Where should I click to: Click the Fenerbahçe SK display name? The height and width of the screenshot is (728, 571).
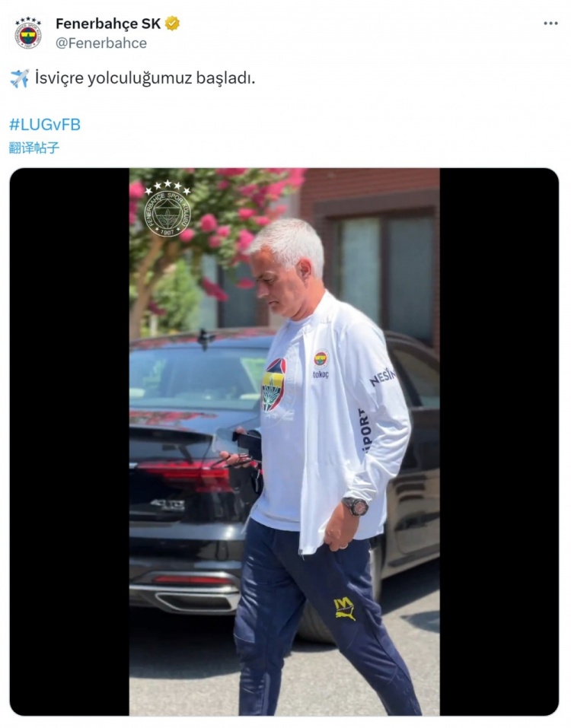pyautogui.click(x=108, y=24)
